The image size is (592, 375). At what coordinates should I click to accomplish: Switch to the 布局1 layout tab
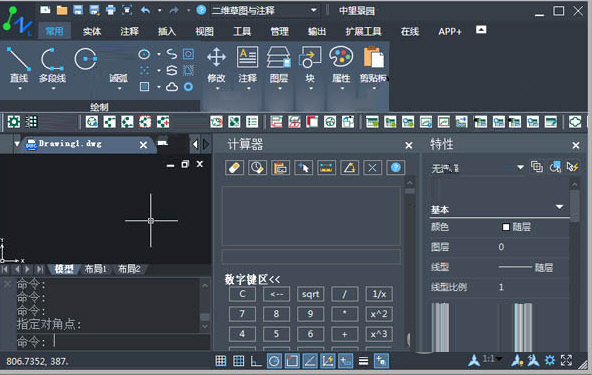coord(96,269)
